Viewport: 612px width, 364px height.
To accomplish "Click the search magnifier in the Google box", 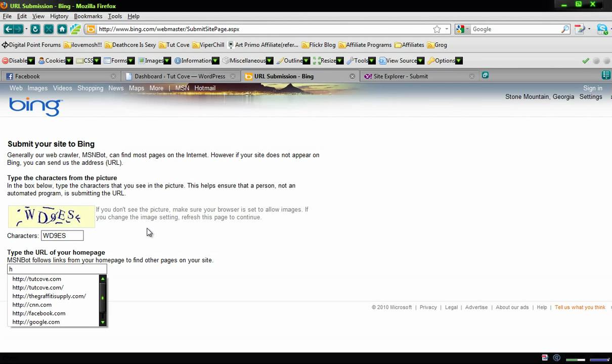I will (565, 29).
